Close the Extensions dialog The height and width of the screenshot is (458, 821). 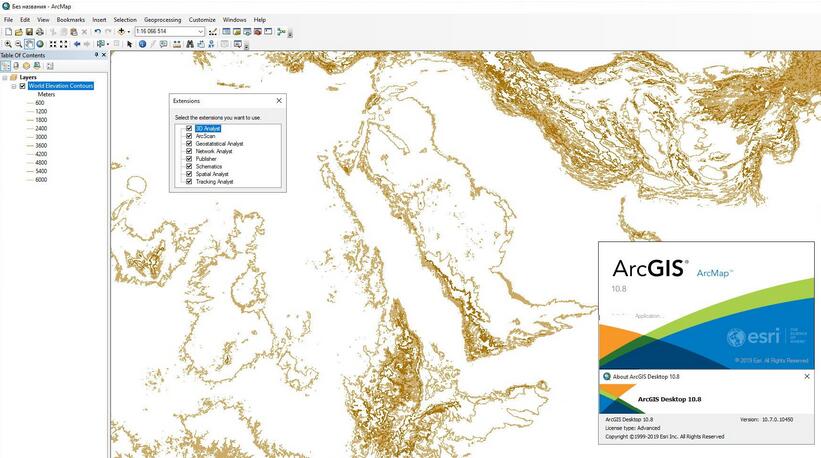tap(279, 100)
